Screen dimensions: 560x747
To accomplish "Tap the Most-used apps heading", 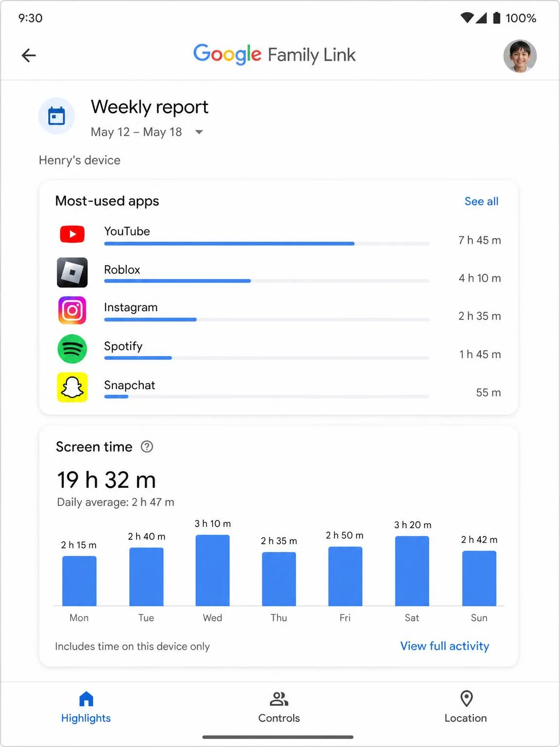I will (x=107, y=201).
